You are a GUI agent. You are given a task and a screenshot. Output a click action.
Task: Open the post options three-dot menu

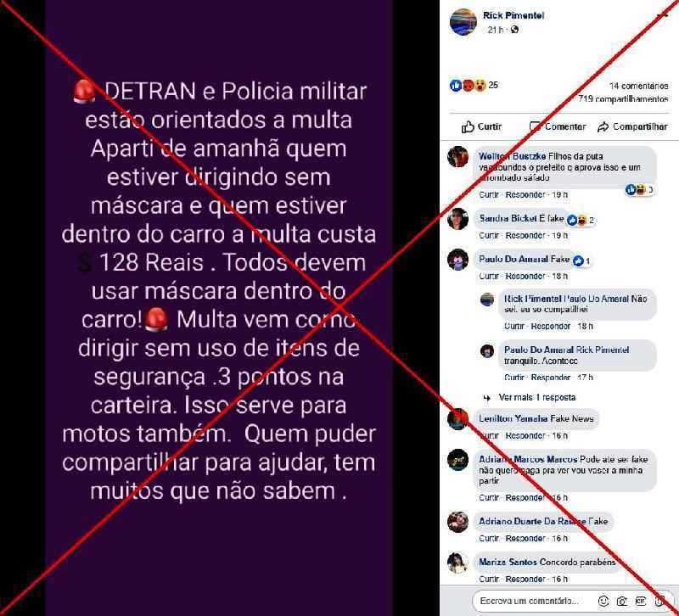click(x=663, y=15)
